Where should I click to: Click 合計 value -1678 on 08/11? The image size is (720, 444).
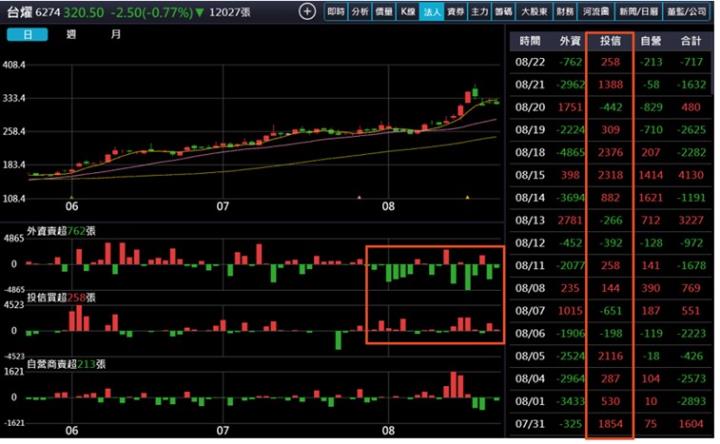click(691, 265)
